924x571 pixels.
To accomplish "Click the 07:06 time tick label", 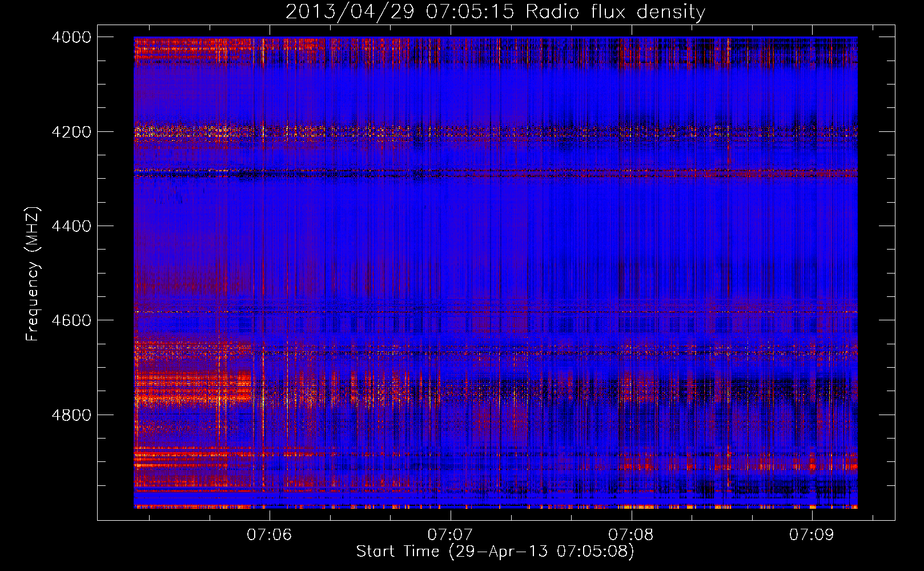I will click(x=269, y=534).
